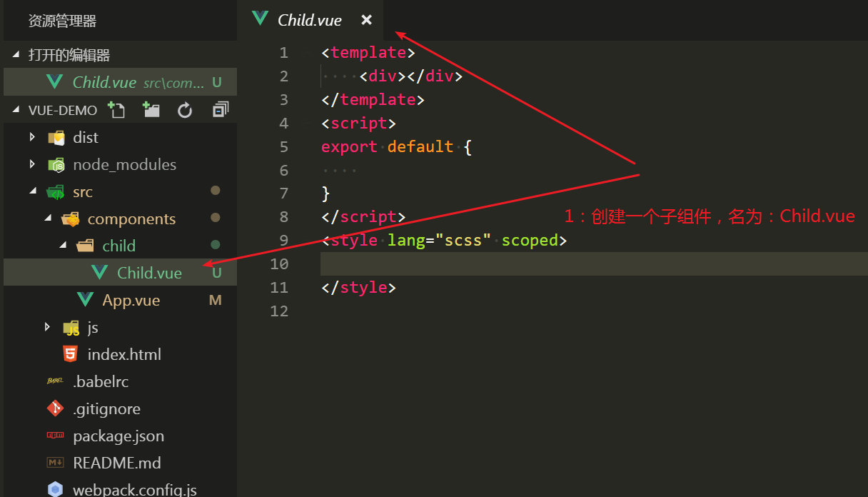Click the Vue icon beside App.vue
Screen dimensions: 868x497
[x=86, y=300]
